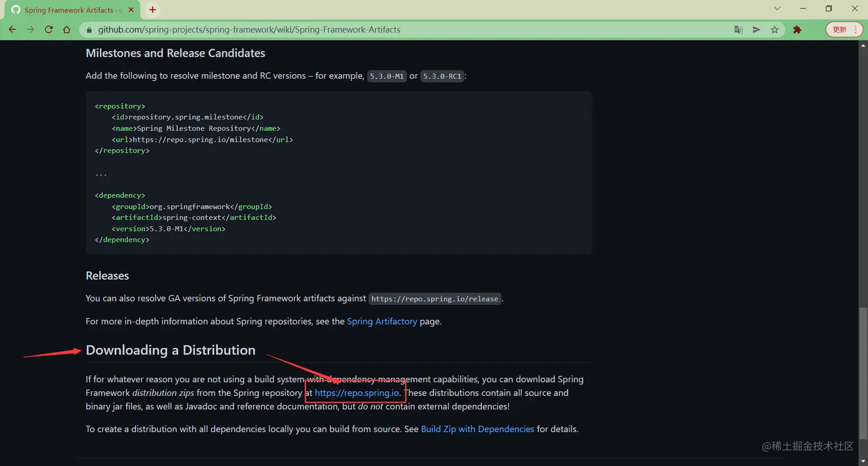Click the org.springframework groupId line
Viewport: 868px width, 466px height.
[x=192, y=206]
